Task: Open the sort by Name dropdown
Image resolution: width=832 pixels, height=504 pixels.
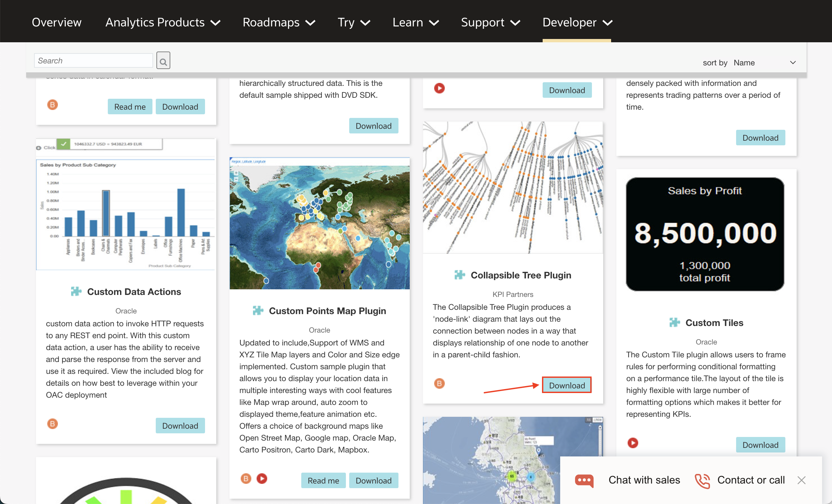Action: click(x=765, y=63)
